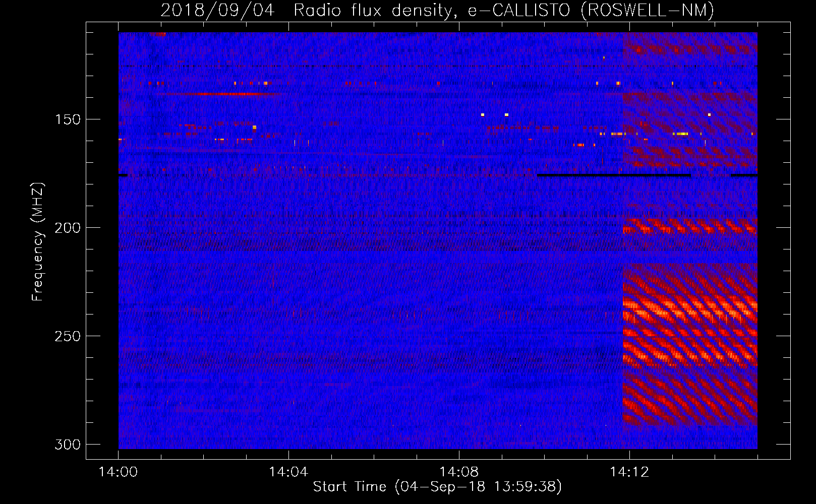Click the 14:00 time tick label

pos(118,472)
